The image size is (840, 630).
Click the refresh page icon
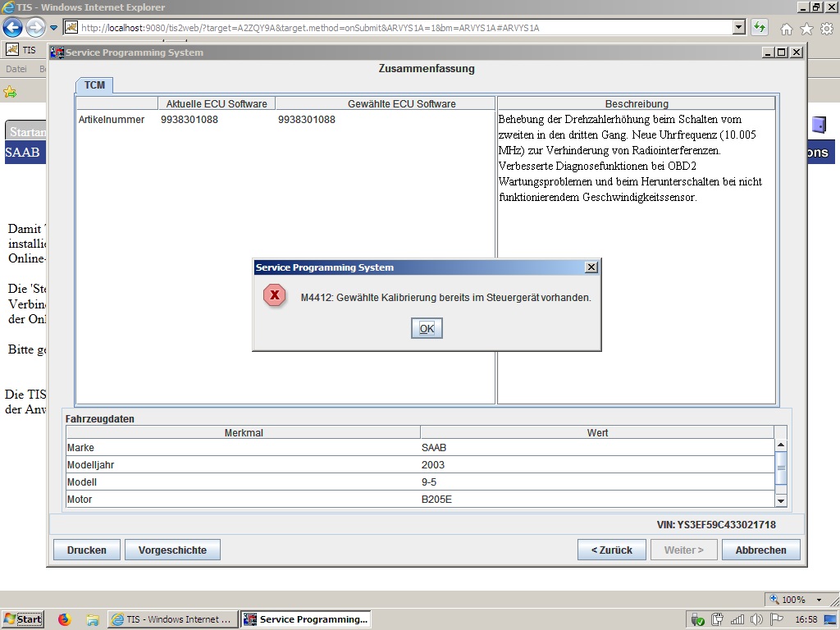coord(760,27)
